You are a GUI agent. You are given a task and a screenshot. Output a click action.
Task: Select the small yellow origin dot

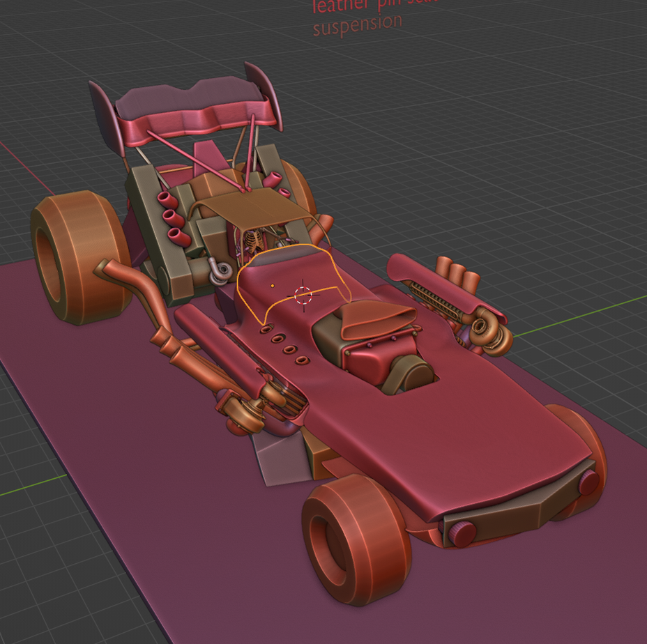pyautogui.click(x=273, y=286)
